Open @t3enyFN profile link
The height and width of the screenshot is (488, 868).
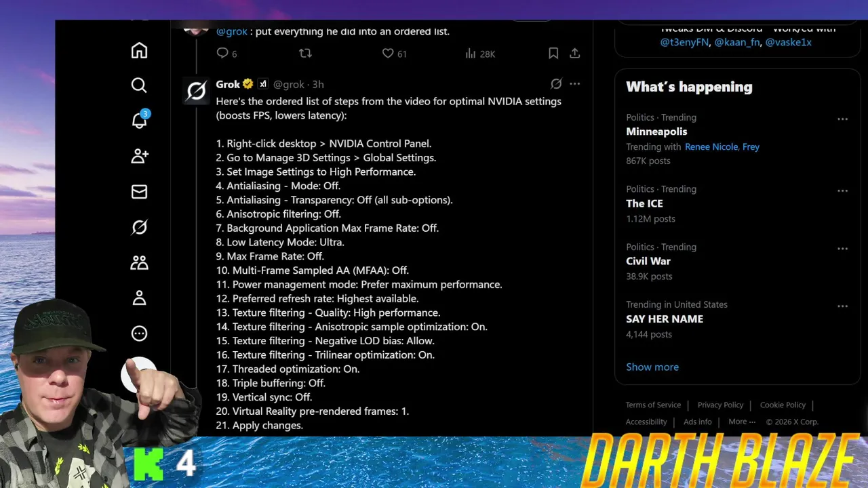point(685,42)
